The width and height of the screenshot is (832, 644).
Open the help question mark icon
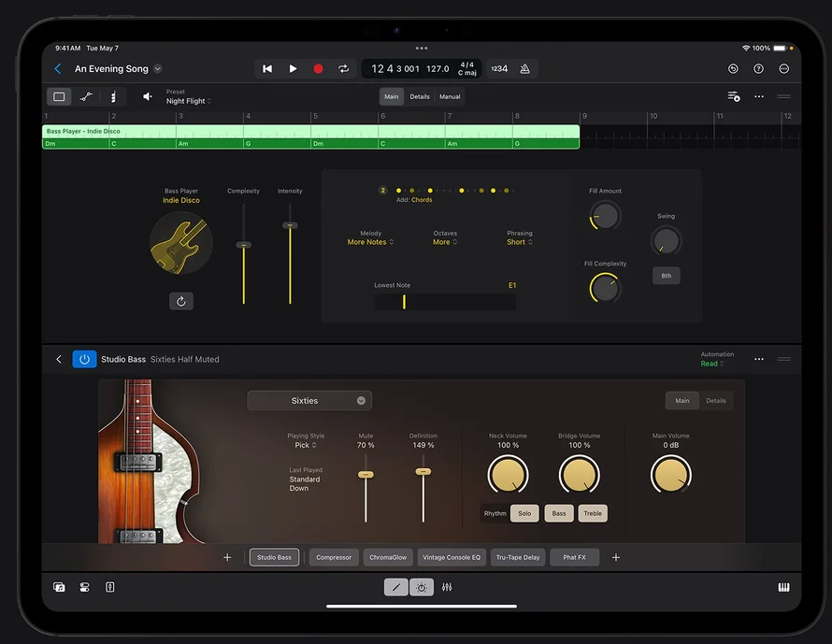[x=758, y=69]
